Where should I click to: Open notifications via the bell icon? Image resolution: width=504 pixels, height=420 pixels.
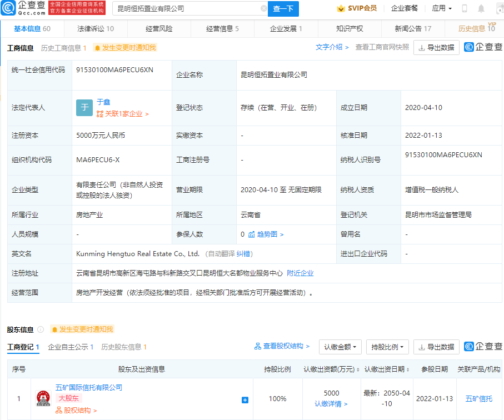pyautogui.click(x=481, y=9)
